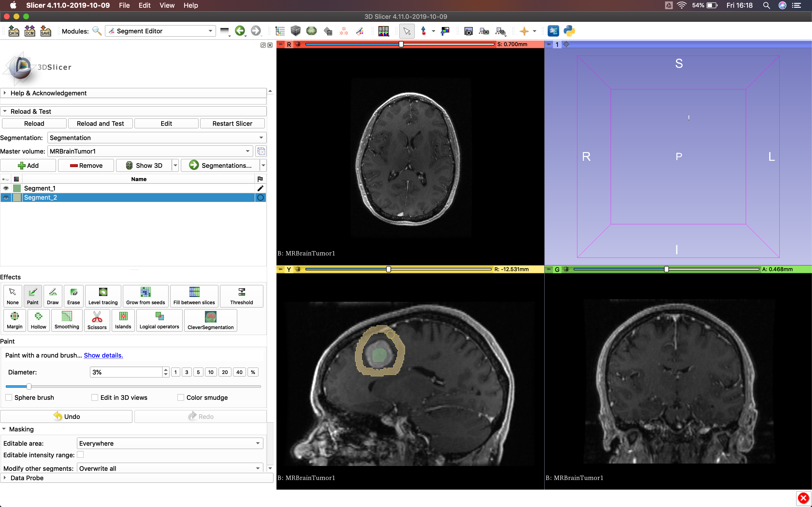
Task: Open the DCM import tool
Action: pos(29,31)
